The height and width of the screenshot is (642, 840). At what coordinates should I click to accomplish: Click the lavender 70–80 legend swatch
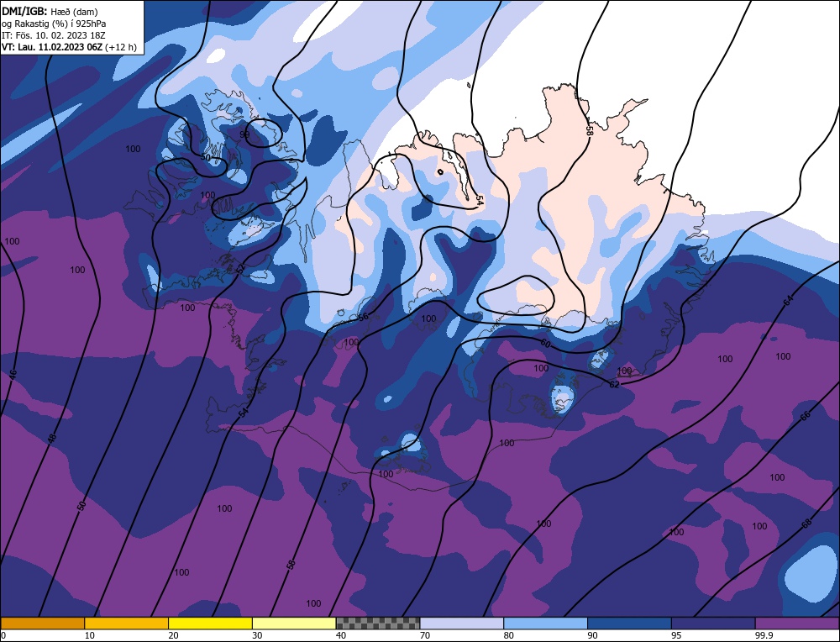pyautogui.click(x=462, y=624)
